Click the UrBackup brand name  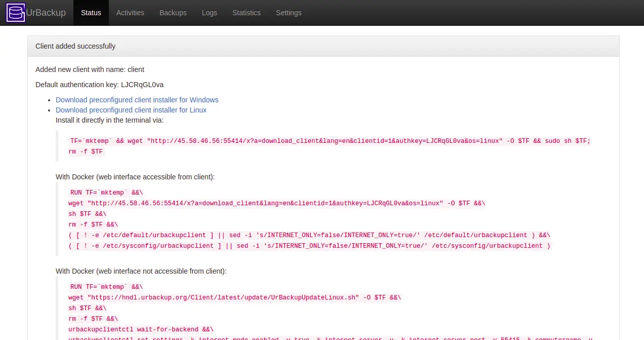pyautogui.click(x=46, y=13)
